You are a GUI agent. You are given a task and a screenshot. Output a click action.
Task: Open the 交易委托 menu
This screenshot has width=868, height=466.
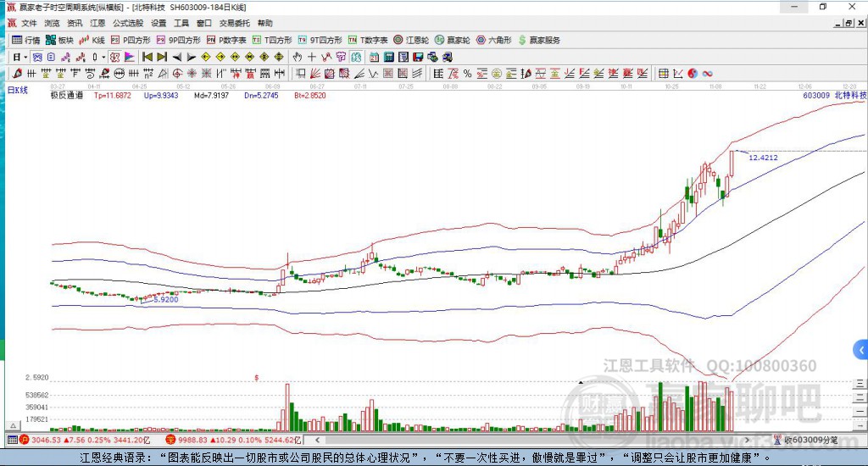point(234,23)
